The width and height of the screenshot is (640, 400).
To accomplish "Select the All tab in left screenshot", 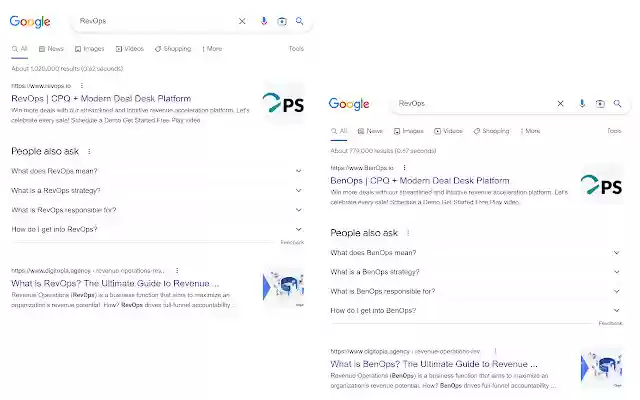I will 20,49.
